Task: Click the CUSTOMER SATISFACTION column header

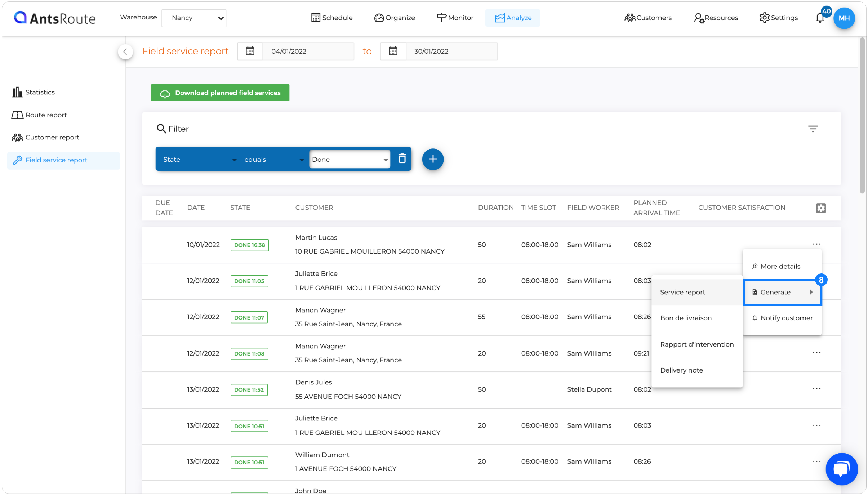Action: point(742,208)
